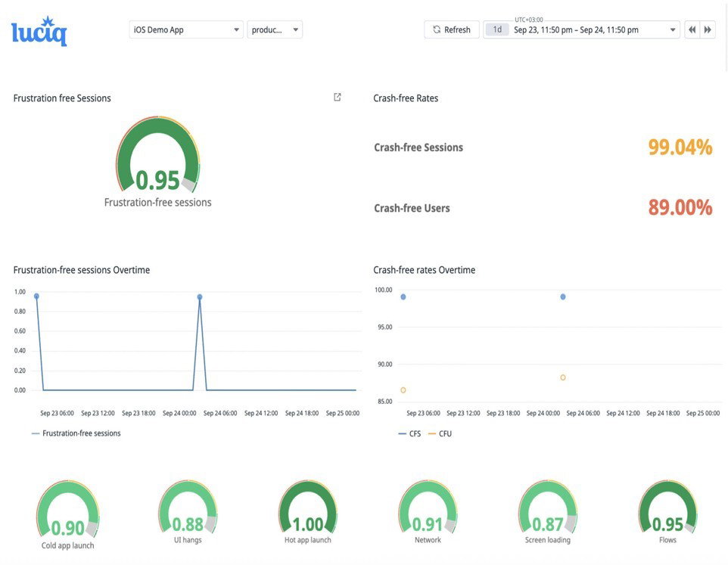
Task: Go to the previous time period
Action: pos(692,29)
